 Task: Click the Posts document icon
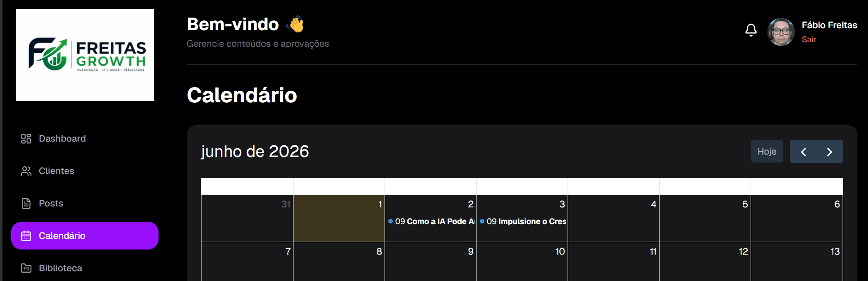pos(26,203)
